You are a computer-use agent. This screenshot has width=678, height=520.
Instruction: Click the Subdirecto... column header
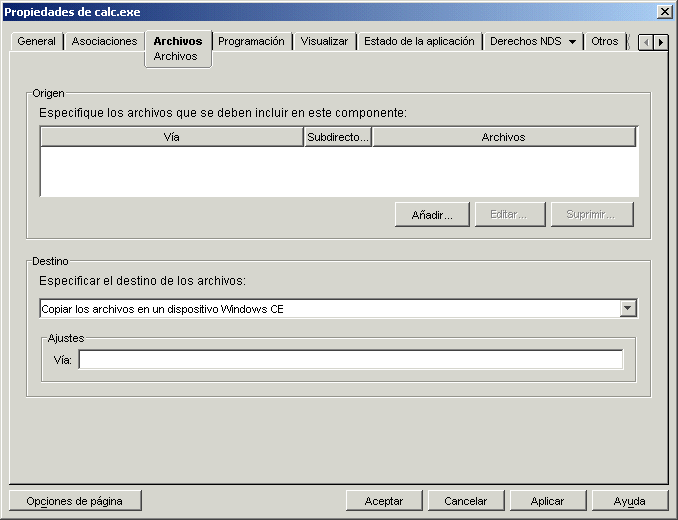338,137
